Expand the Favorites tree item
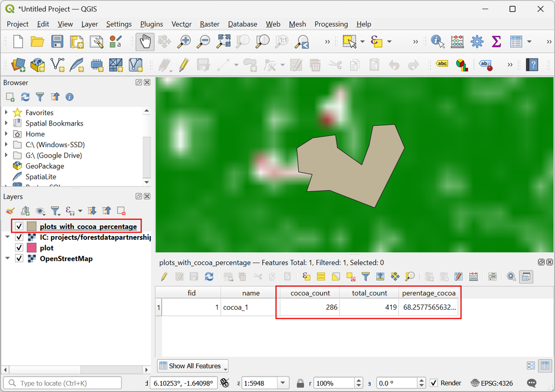This screenshot has width=555, height=392. point(6,112)
